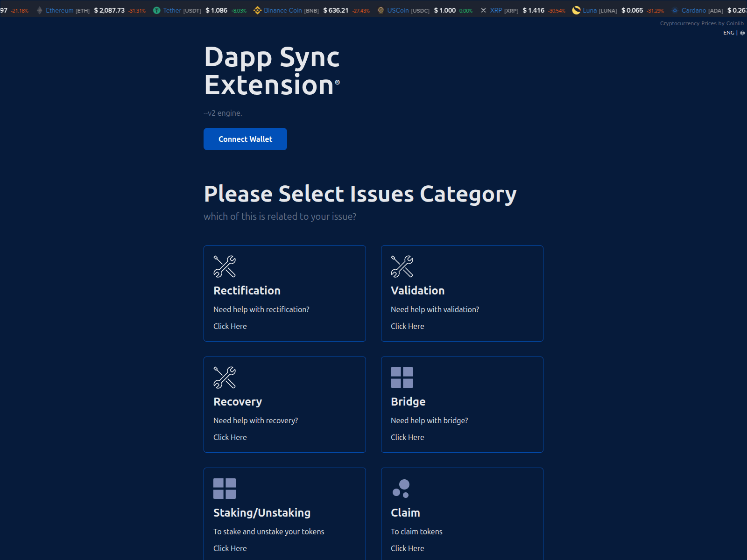This screenshot has height=560, width=747.
Task: Click the Bridge grid icon
Action: click(x=402, y=377)
